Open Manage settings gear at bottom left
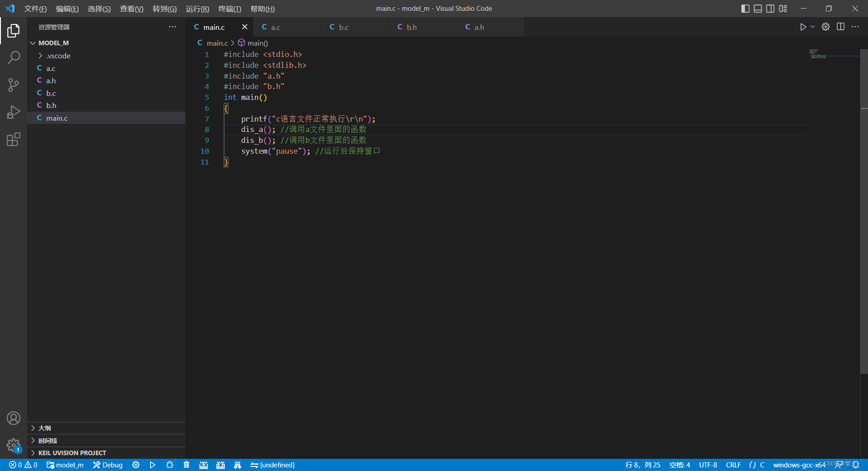Viewport: 868px width, 471px height. 14,445
